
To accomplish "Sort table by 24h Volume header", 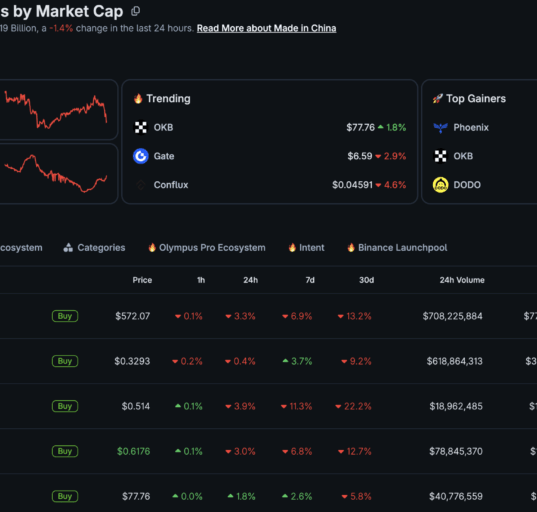I will [x=462, y=280].
